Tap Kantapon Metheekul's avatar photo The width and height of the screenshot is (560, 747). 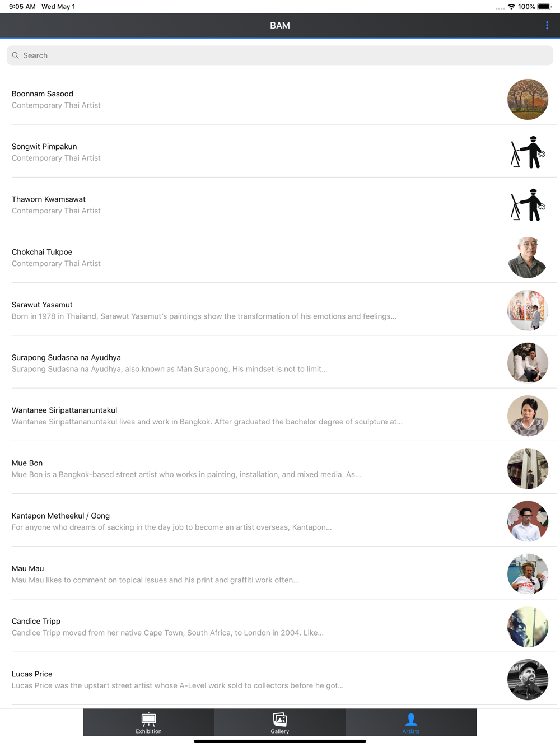[528, 521]
